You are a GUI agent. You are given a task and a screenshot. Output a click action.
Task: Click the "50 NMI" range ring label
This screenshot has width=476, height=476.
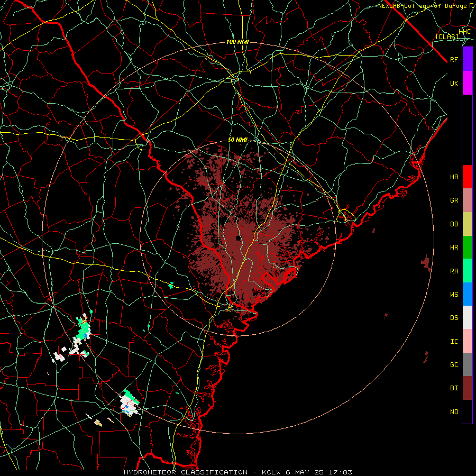pos(237,140)
